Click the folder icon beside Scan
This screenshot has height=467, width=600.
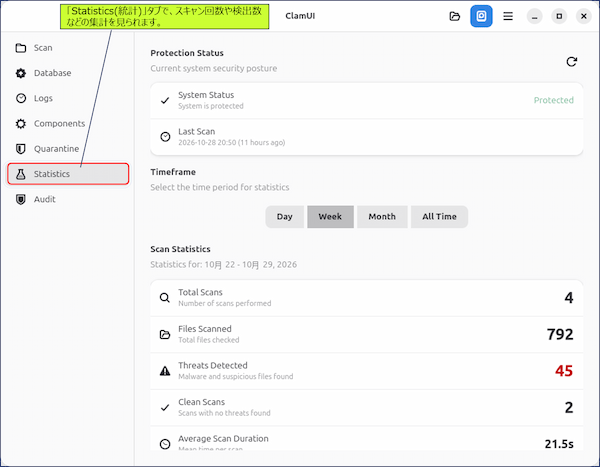21,48
